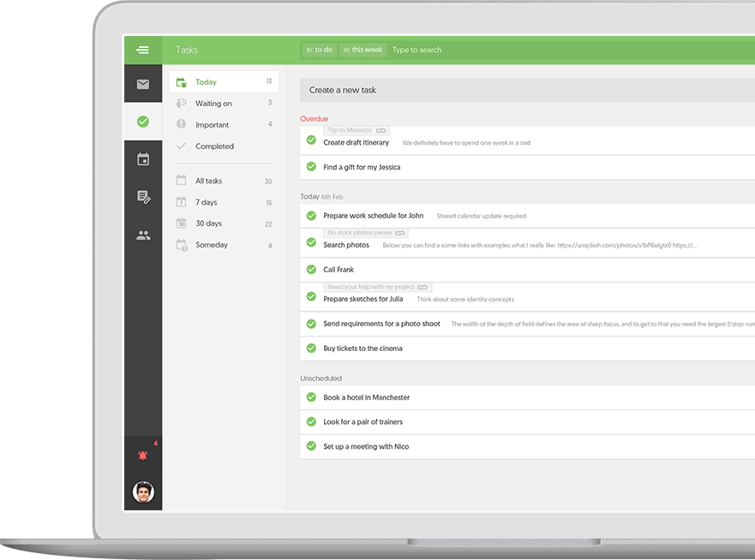Select the 'in: this week' search filter
Screen dimensions: 755x560
click(x=363, y=50)
